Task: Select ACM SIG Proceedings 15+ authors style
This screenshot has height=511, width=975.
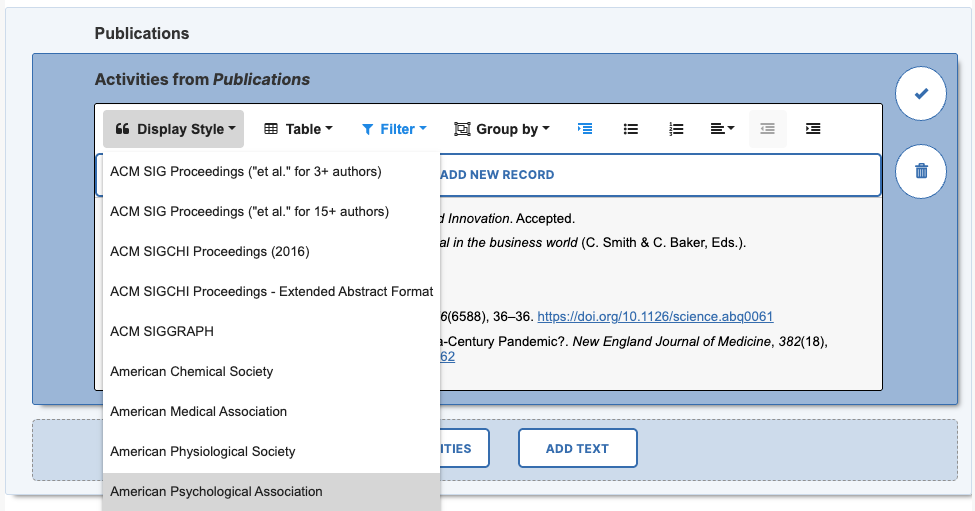Action: 272,211
